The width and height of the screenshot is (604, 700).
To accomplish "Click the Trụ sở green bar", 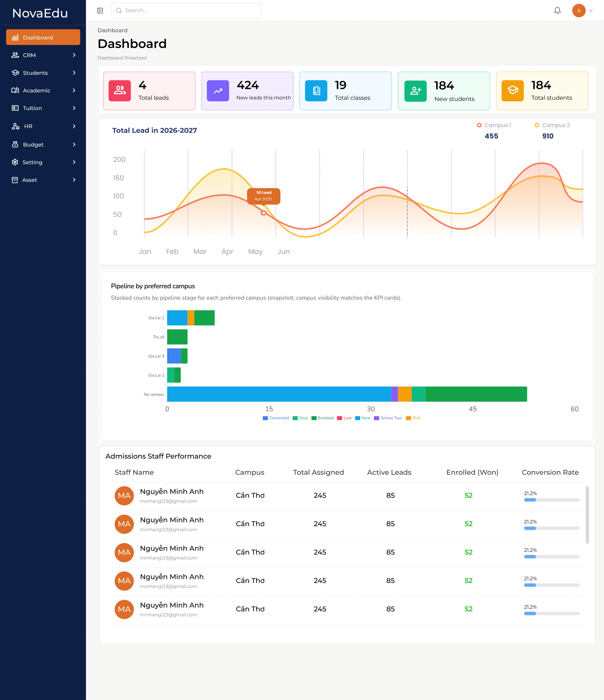I will [x=177, y=337].
